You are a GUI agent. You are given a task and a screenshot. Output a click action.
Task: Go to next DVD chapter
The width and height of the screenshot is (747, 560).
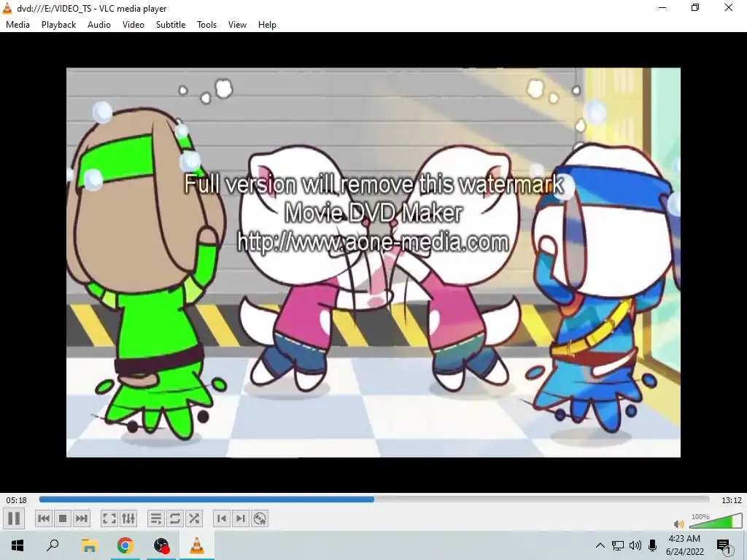(241, 518)
